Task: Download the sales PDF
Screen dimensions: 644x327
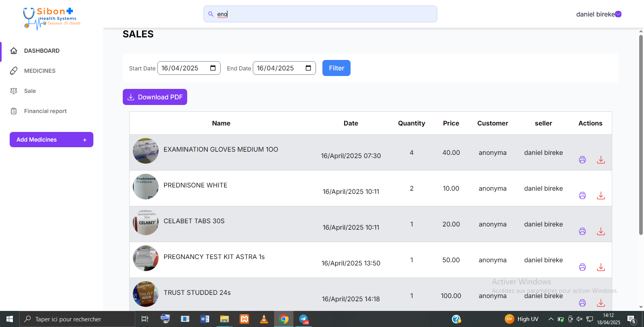Action: point(155,97)
